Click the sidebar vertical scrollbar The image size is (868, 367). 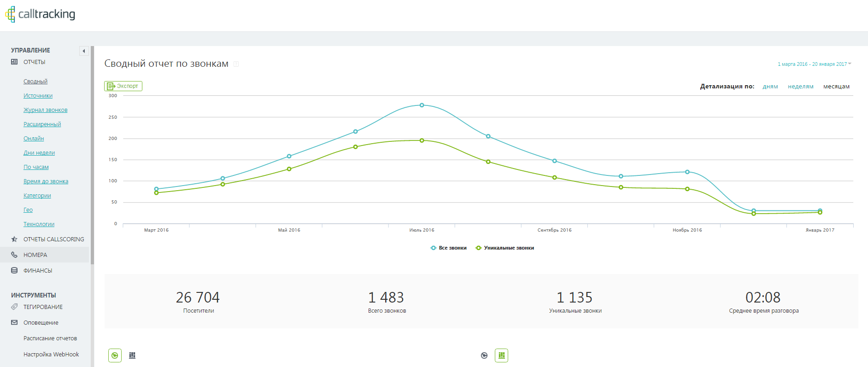[92, 155]
